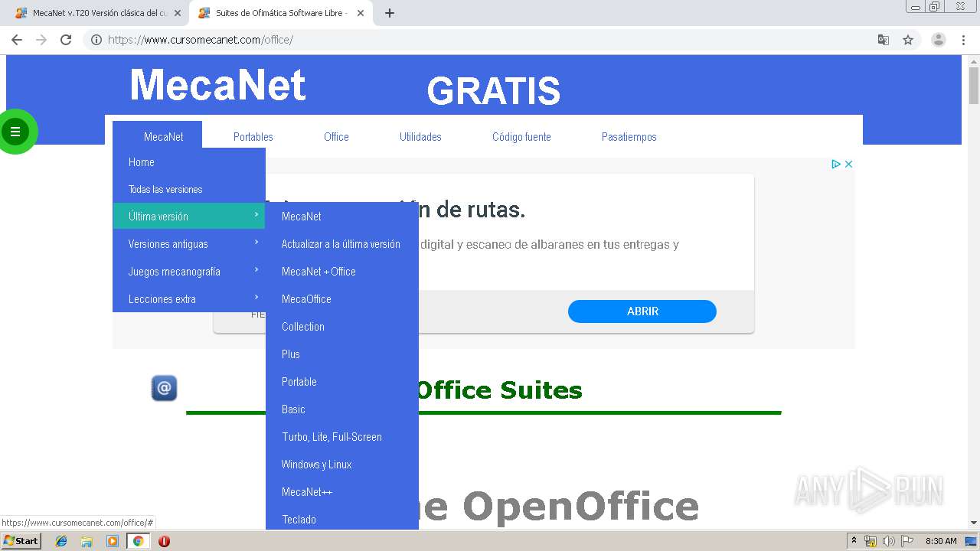
Task: Open the Portables nav menu
Action: (253, 137)
